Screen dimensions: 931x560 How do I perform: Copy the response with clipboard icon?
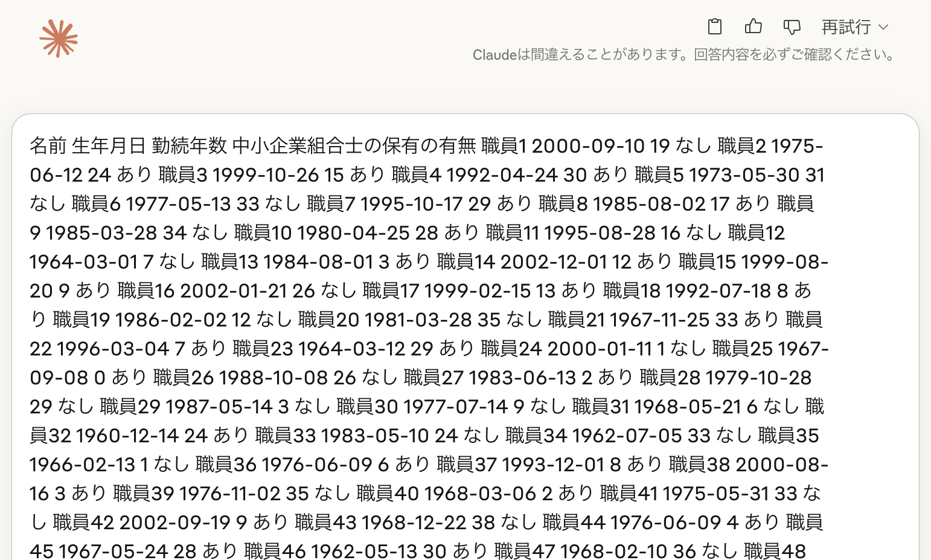(x=715, y=27)
